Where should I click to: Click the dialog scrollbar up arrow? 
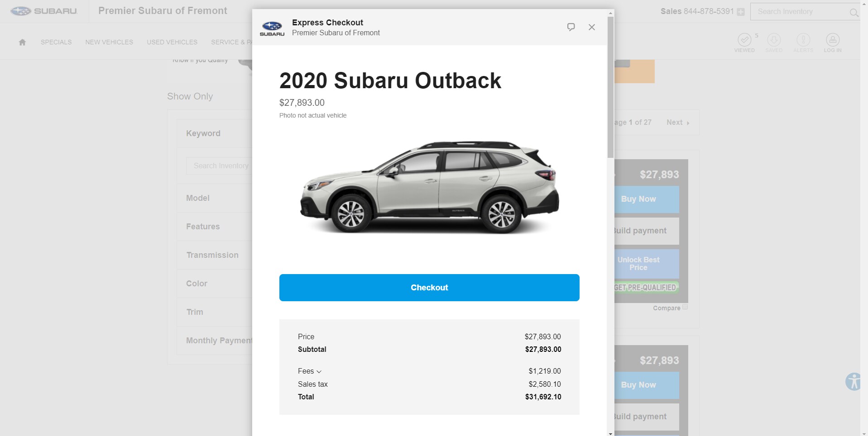pos(610,13)
